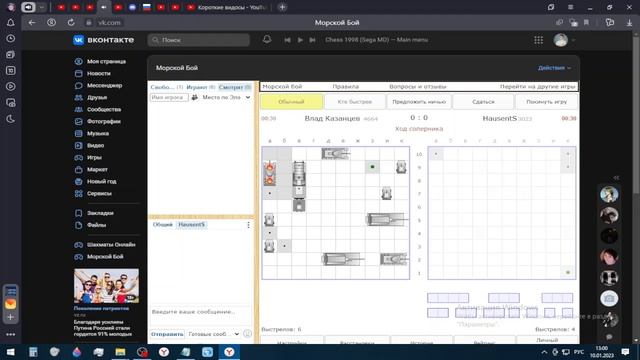Open Windows notification center

pyautogui.click(x=625, y=352)
